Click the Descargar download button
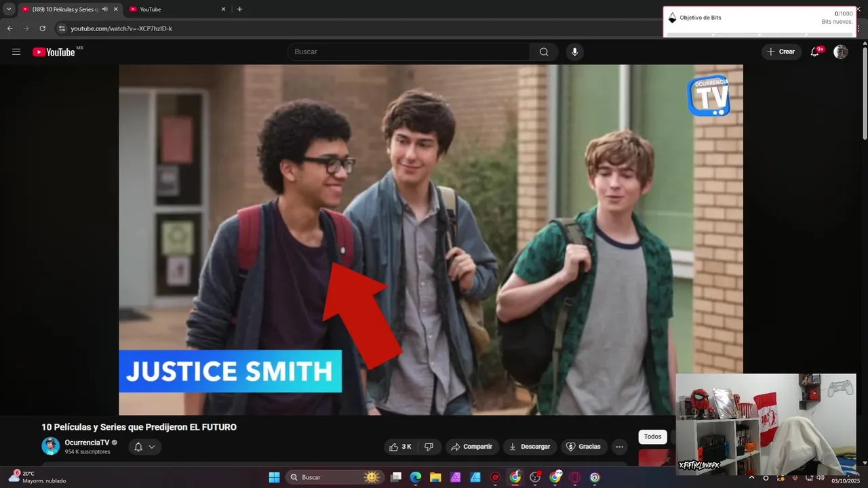The width and height of the screenshot is (868, 488). [x=530, y=447]
